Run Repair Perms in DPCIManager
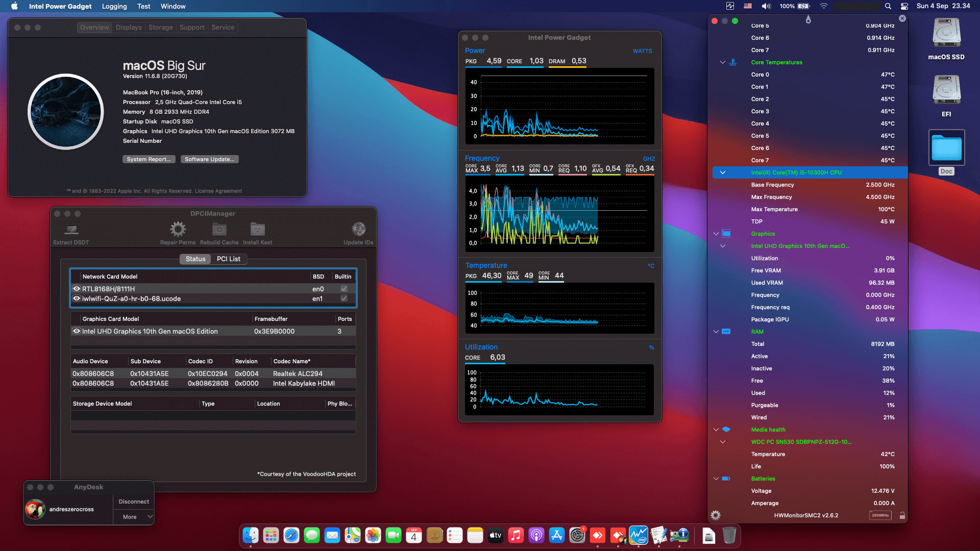980x551 pixels. (177, 233)
